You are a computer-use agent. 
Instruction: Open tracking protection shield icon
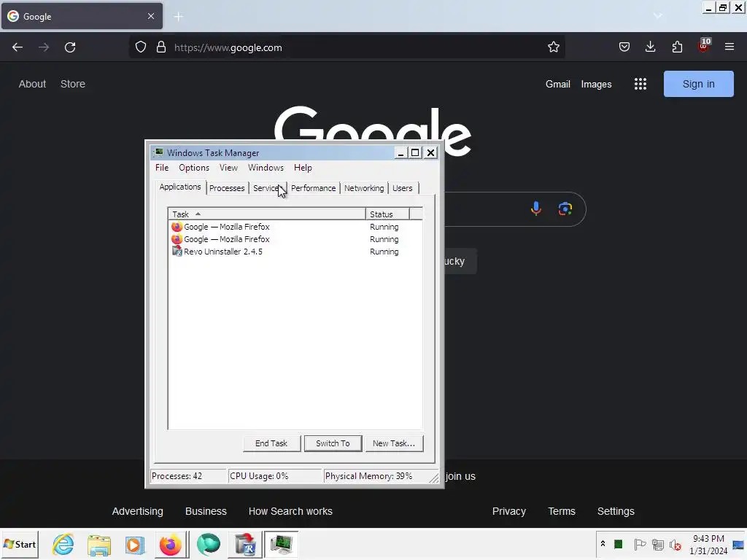coord(141,47)
